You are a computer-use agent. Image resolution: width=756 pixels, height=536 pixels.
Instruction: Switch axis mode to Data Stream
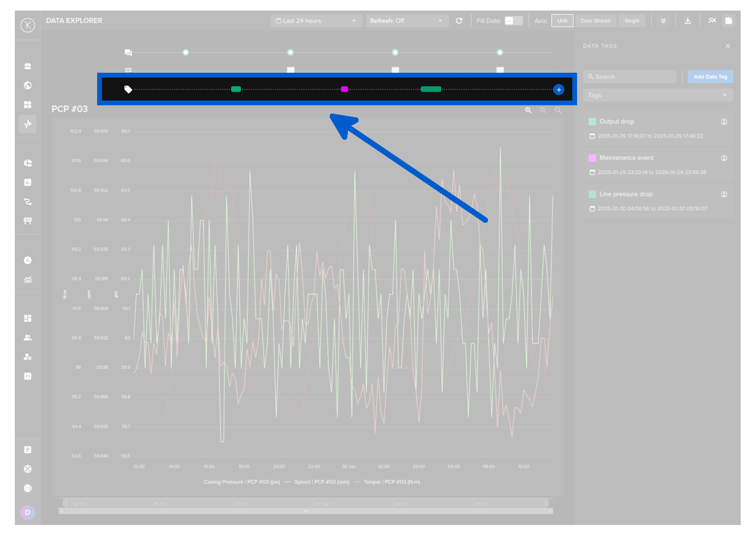(x=596, y=21)
